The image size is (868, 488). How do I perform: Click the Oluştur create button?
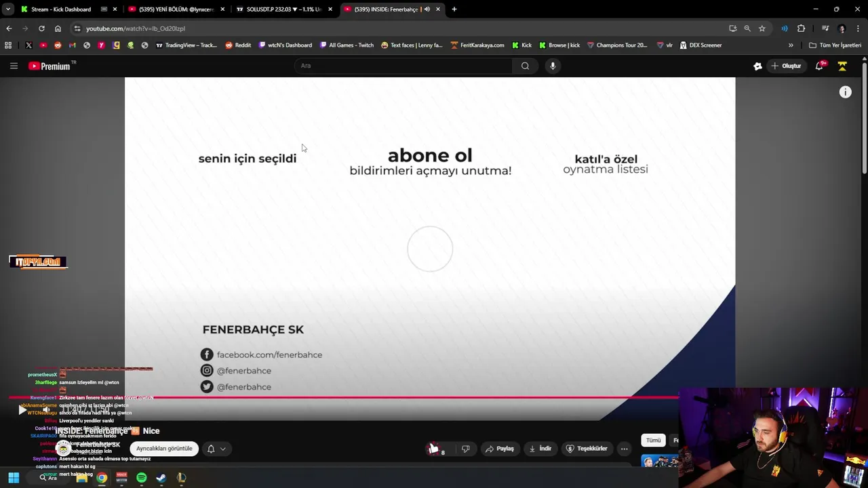[x=787, y=66]
